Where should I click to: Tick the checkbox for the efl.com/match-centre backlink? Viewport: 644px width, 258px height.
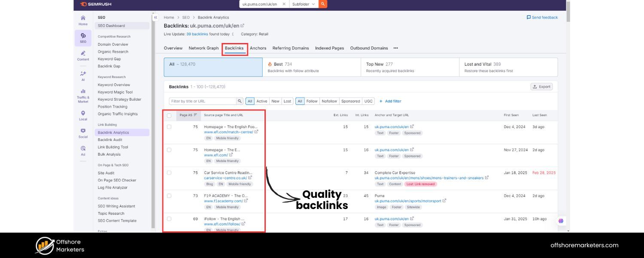[x=169, y=126]
